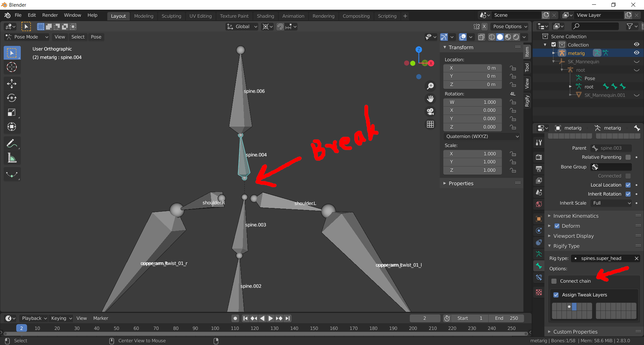Screen dimensions: 644x345
Task: Open World properties tab
Action: pos(539,204)
